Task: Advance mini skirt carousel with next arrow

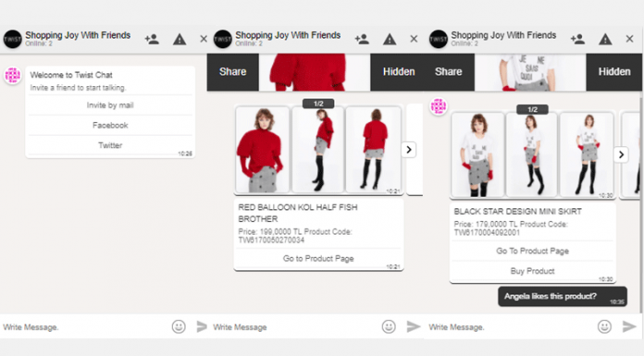Action: pos(621,154)
